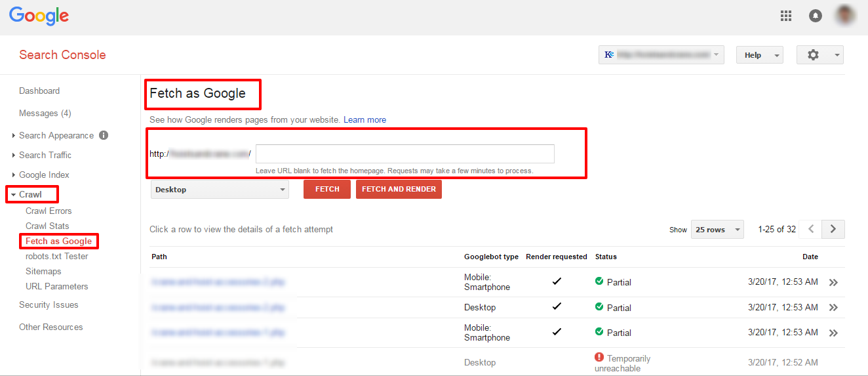Open the Google notifications bell icon
Screen dimensions: 868x376
(x=816, y=16)
